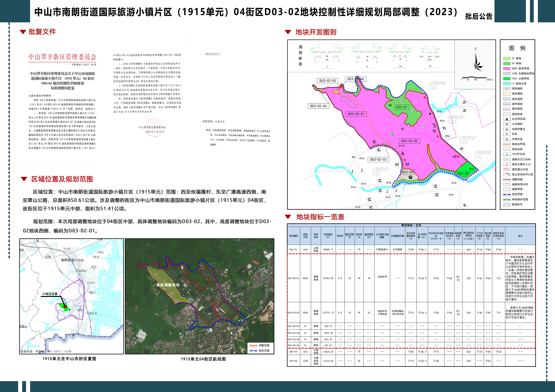Click the 城市黄线 legend line symbol

click(x=507, y=94)
